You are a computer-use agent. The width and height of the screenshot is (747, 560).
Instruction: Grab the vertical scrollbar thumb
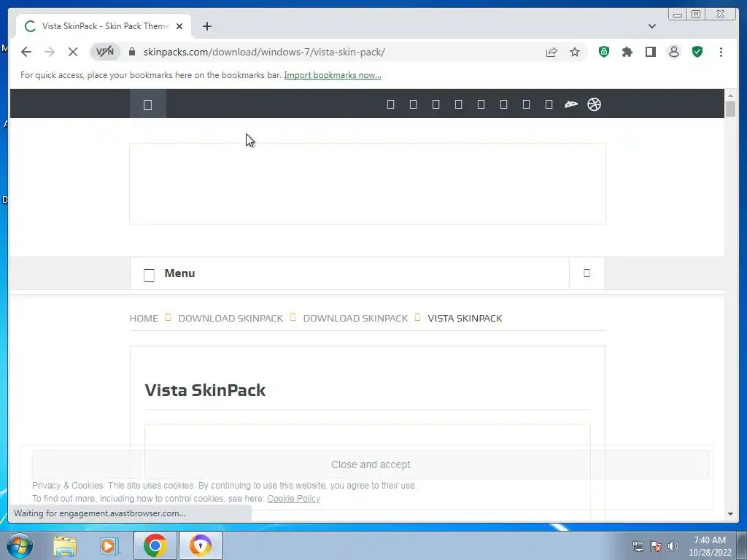tap(730, 109)
